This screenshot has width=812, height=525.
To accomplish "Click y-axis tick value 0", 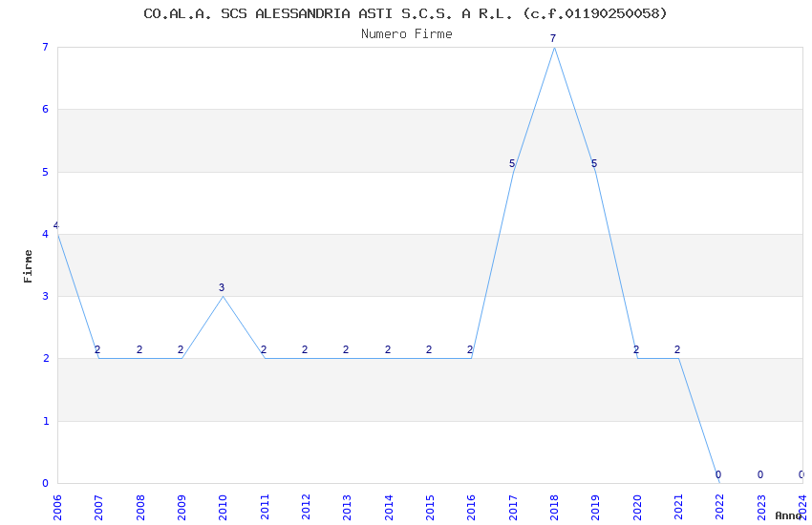I will (x=46, y=483).
